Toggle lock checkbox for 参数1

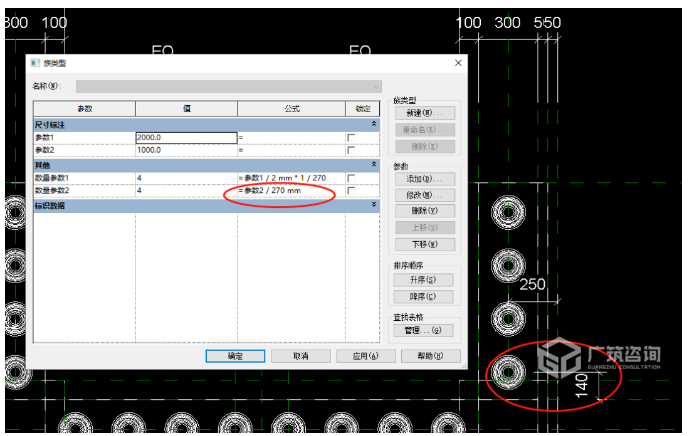[351, 138]
